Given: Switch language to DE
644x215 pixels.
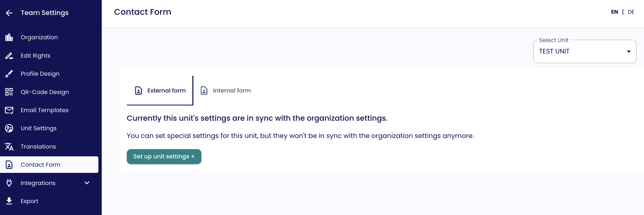Looking at the screenshot, I should pos(631,12).
